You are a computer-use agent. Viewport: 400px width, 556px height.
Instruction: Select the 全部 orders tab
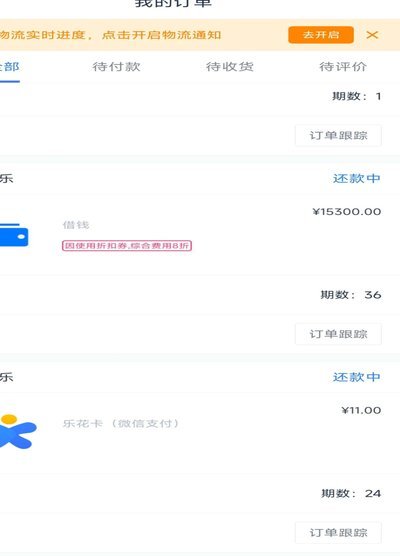9,67
